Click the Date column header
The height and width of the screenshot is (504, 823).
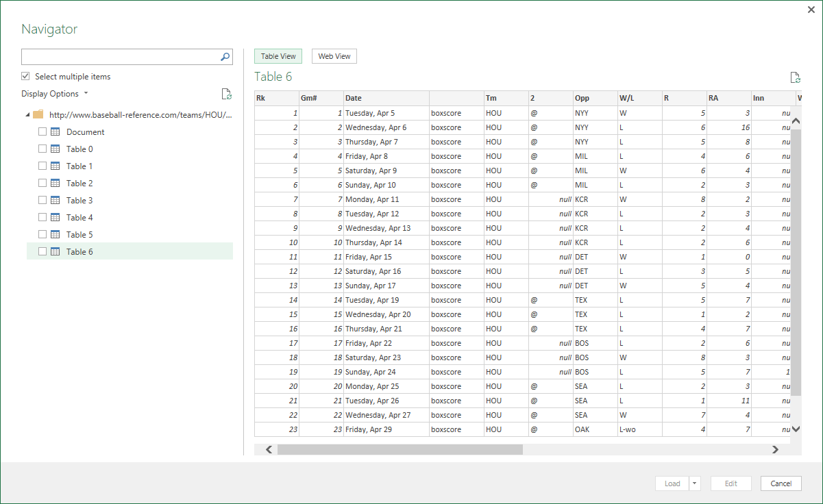386,98
